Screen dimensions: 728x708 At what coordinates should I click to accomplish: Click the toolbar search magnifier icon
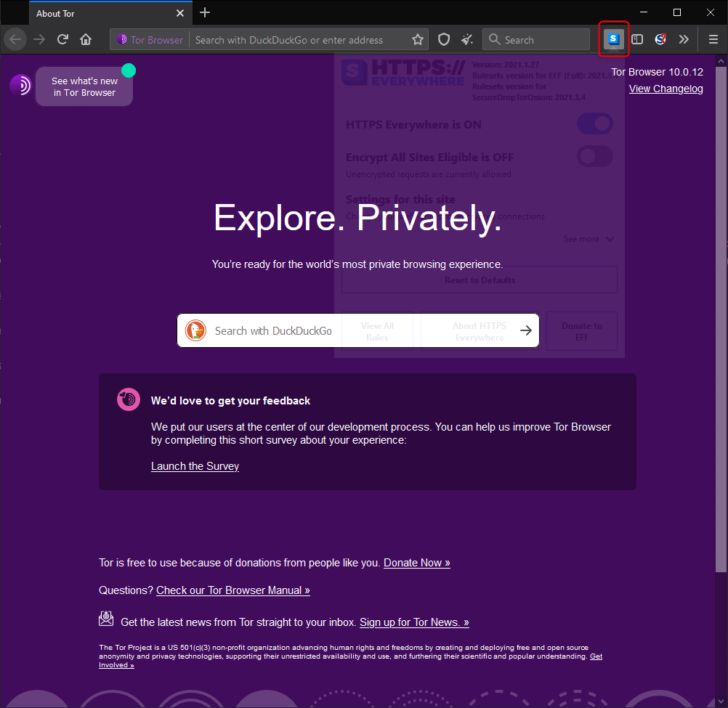[x=495, y=40]
